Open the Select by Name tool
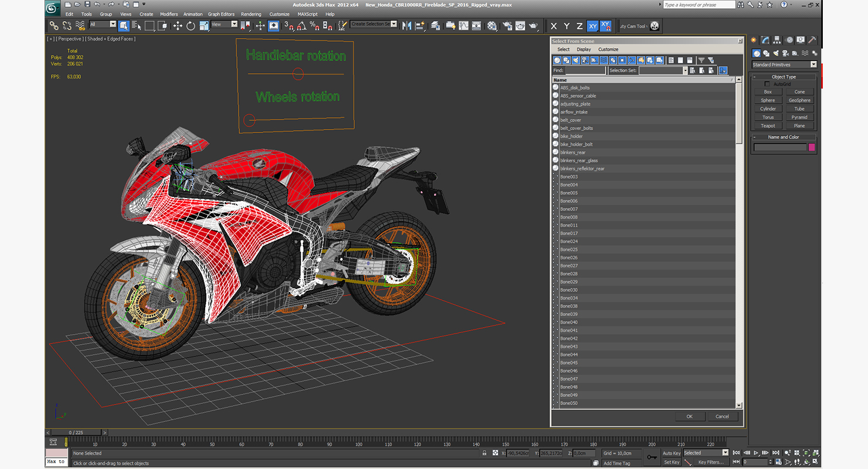The width and height of the screenshot is (868, 469). point(137,26)
